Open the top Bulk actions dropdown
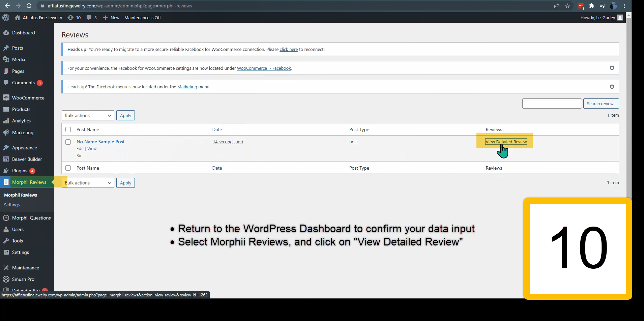This screenshot has width=644, height=321. [x=88, y=115]
